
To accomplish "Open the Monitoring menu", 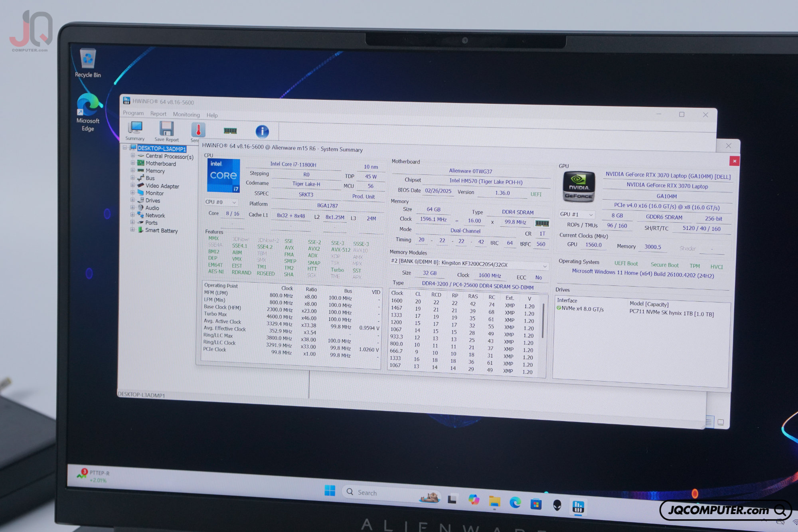I will click(186, 115).
